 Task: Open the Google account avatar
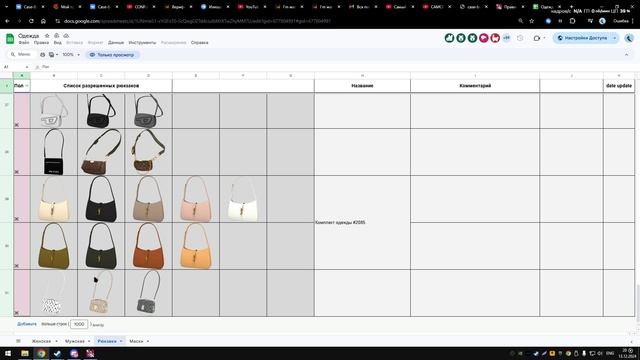tap(629, 38)
